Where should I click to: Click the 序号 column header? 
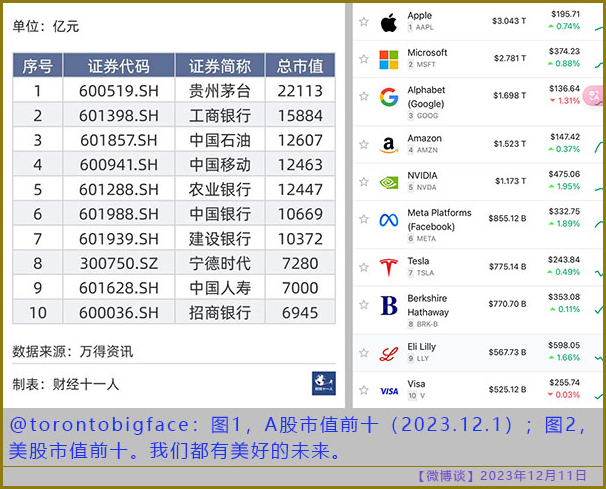[37, 65]
